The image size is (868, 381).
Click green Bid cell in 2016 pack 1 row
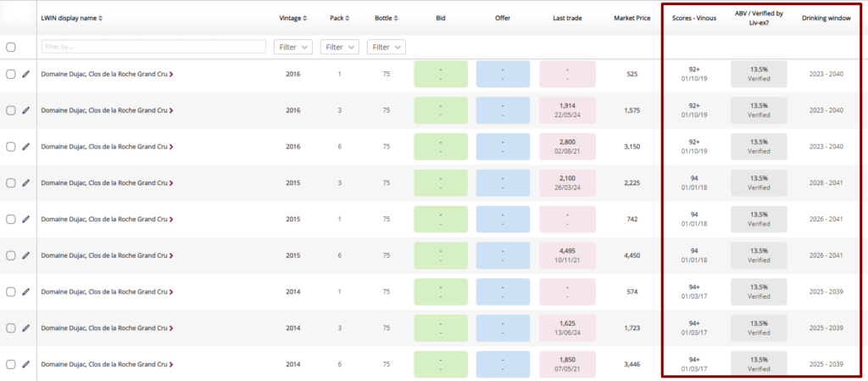pos(441,74)
